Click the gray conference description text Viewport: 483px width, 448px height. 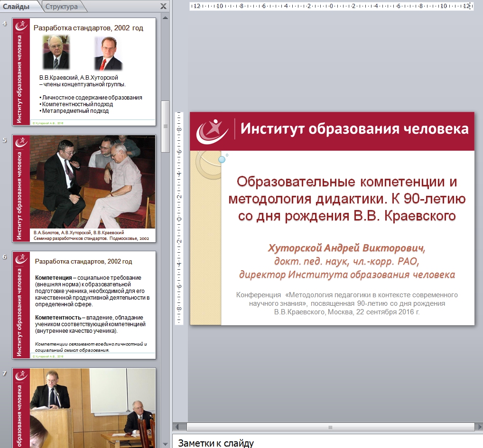(x=346, y=303)
